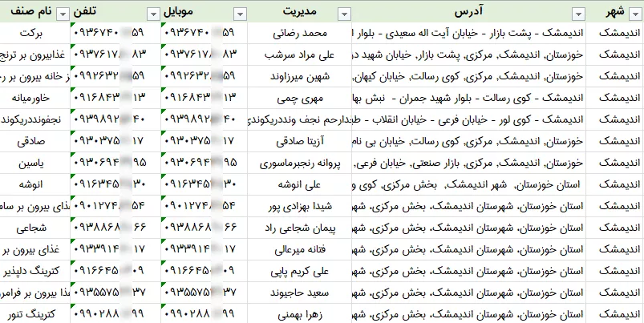Open the filter dropdown for the نام صنف column
Viewport: 644px width, 323px height.
63,14
